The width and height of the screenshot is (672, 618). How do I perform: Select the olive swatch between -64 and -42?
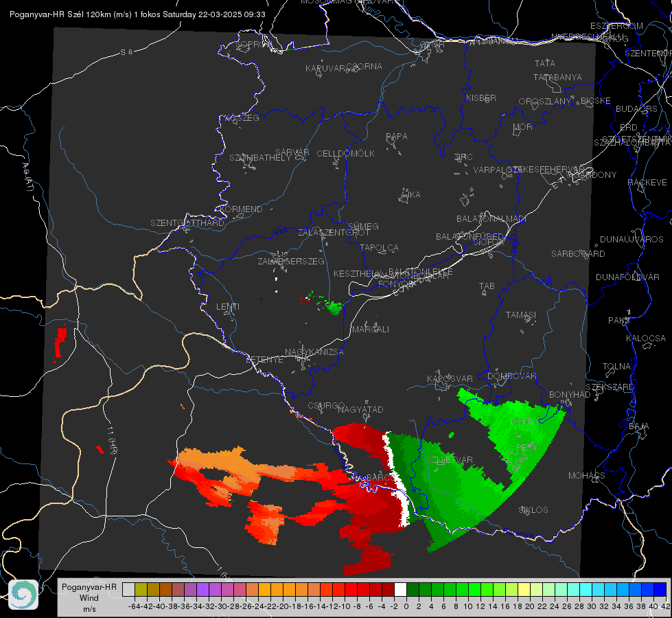pyautogui.click(x=141, y=589)
